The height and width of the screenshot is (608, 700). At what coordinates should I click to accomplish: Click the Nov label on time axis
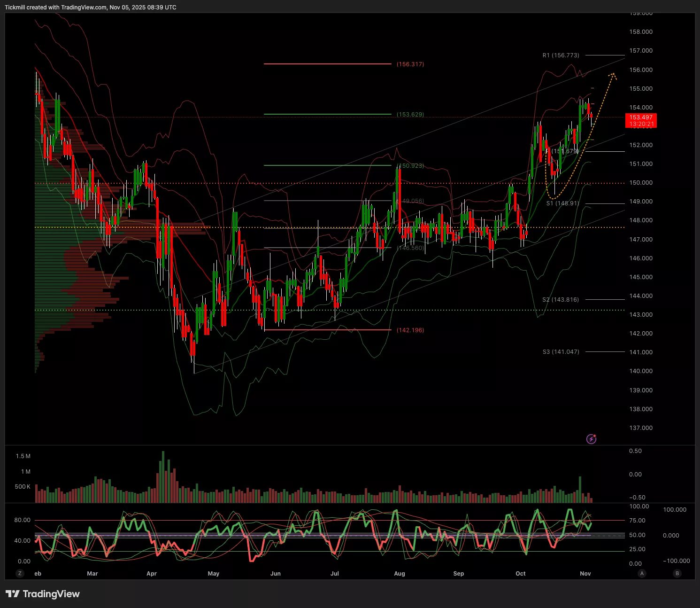tap(585, 574)
